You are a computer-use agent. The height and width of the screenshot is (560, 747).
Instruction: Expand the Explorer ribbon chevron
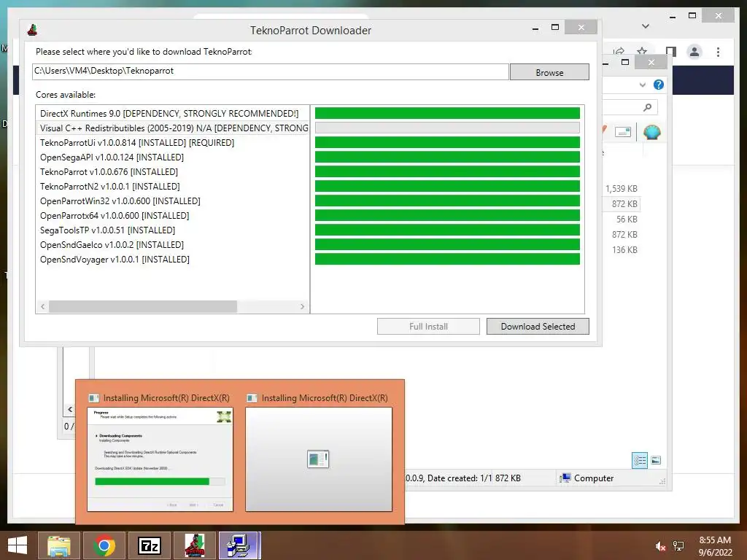tap(643, 85)
